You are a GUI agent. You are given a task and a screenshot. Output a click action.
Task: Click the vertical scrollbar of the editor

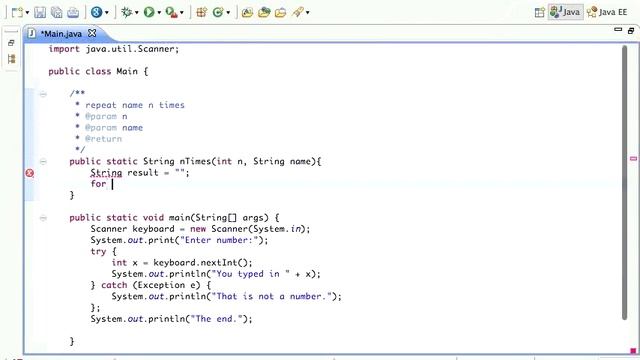[x=624, y=183]
